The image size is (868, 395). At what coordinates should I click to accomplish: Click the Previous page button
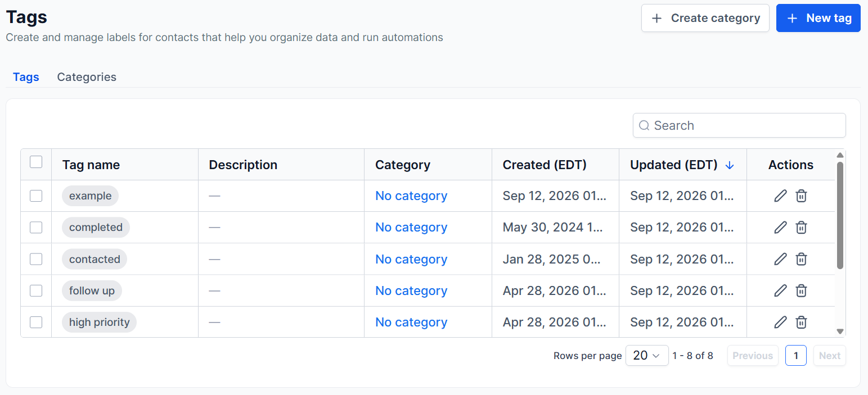point(753,356)
